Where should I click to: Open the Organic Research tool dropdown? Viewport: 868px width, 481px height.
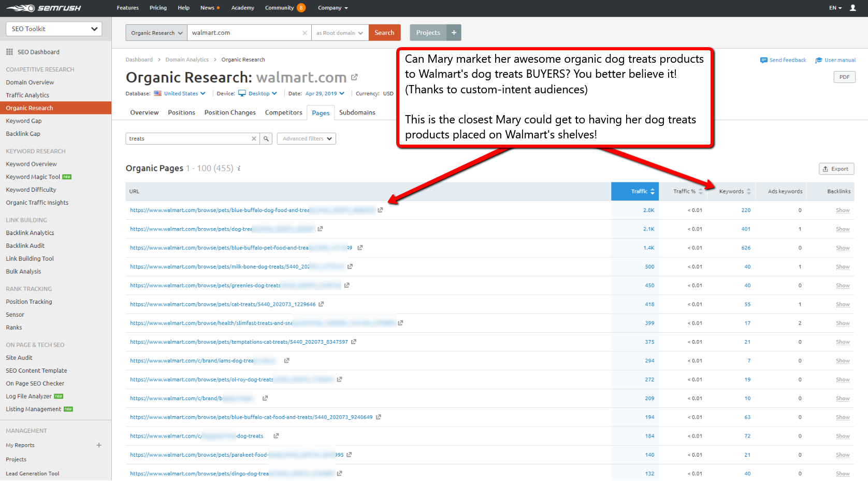156,33
